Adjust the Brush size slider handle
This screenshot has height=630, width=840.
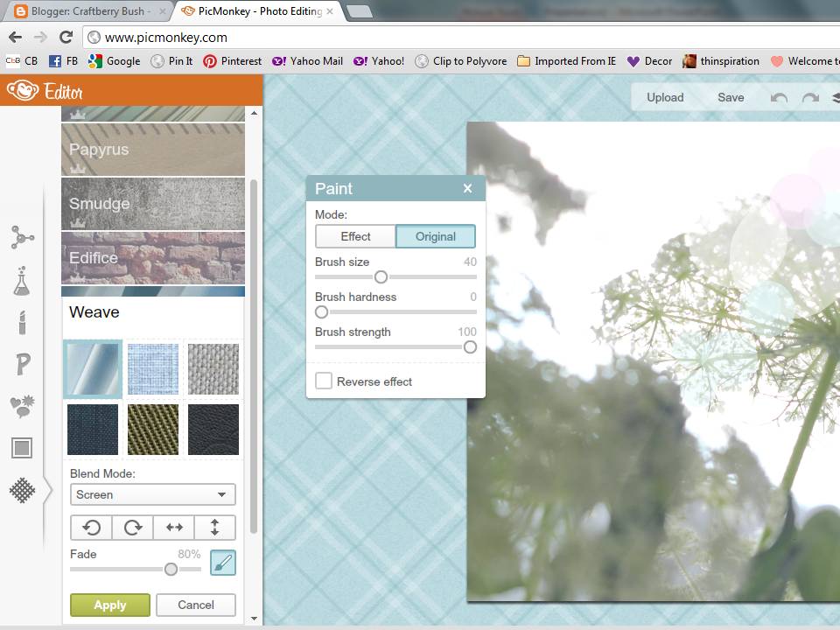pyautogui.click(x=381, y=277)
